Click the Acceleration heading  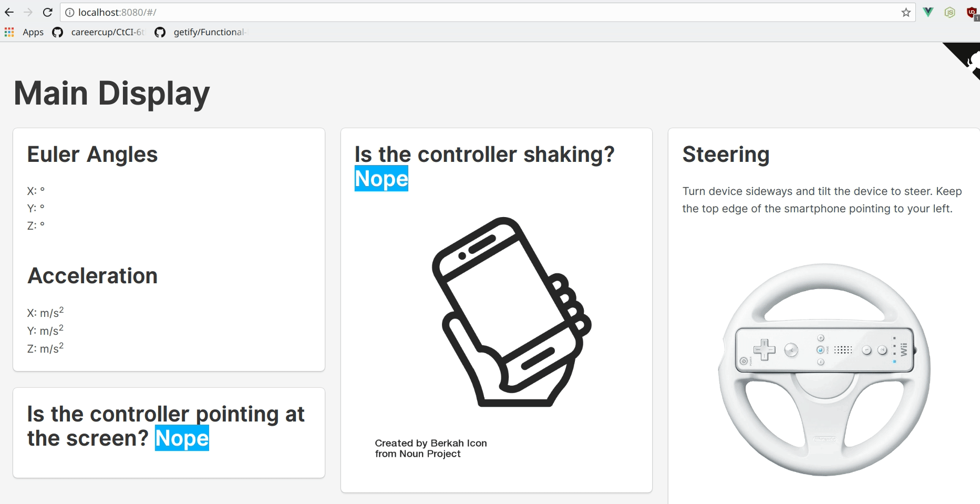tap(92, 276)
